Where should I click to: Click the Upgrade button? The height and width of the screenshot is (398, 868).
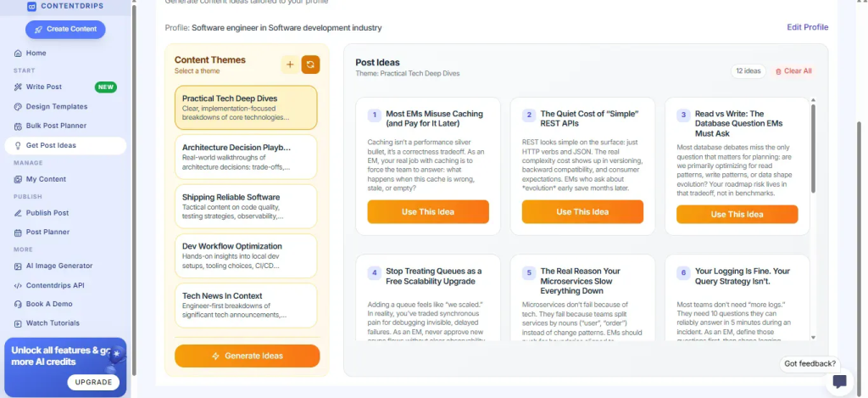93,382
